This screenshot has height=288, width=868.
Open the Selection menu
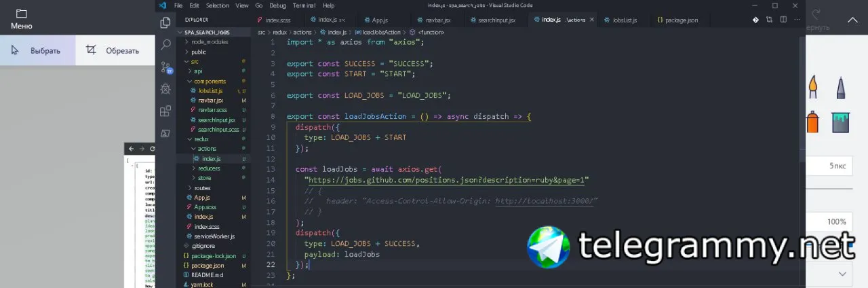tap(218, 5)
